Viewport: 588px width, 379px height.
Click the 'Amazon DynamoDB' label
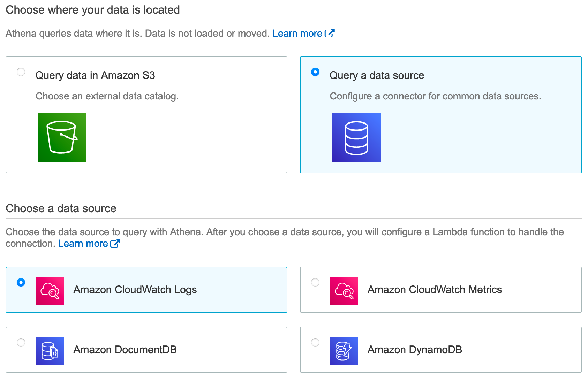tap(415, 350)
